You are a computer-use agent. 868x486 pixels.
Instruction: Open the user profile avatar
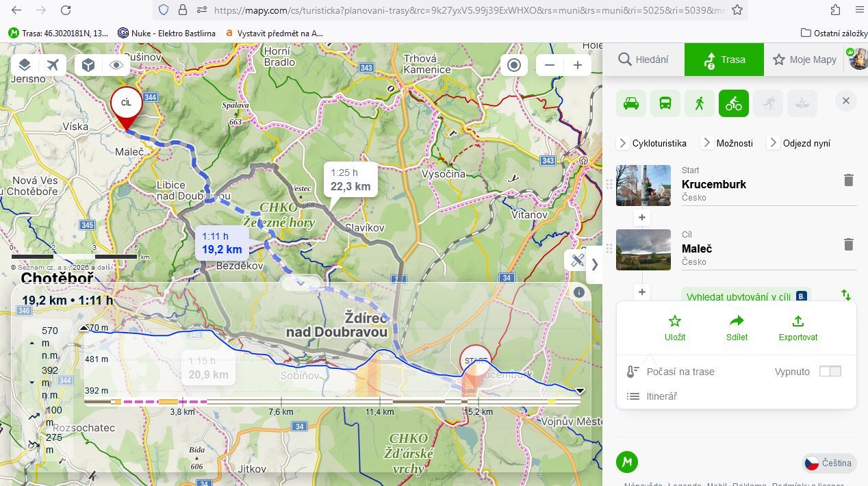[858, 59]
